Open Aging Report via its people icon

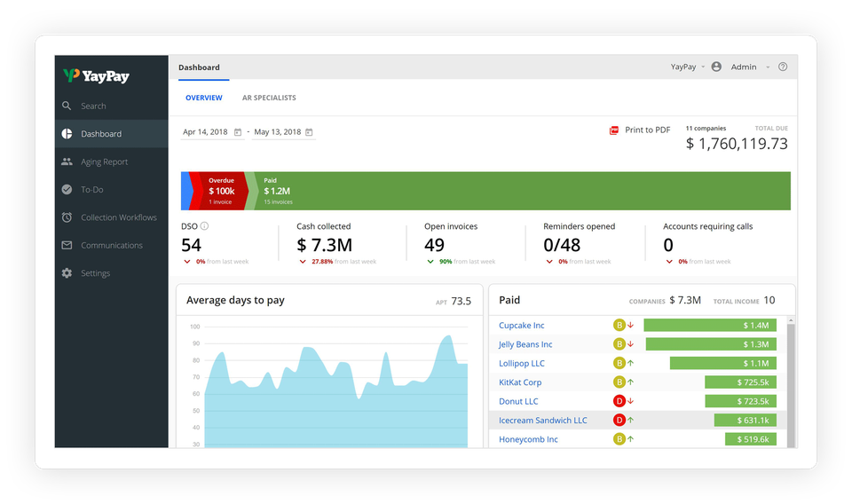click(x=67, y=161)
